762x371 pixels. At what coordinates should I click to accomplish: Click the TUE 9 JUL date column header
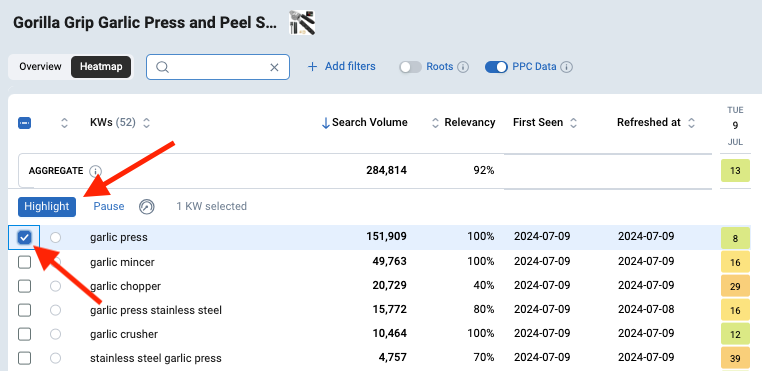(735, 126)
